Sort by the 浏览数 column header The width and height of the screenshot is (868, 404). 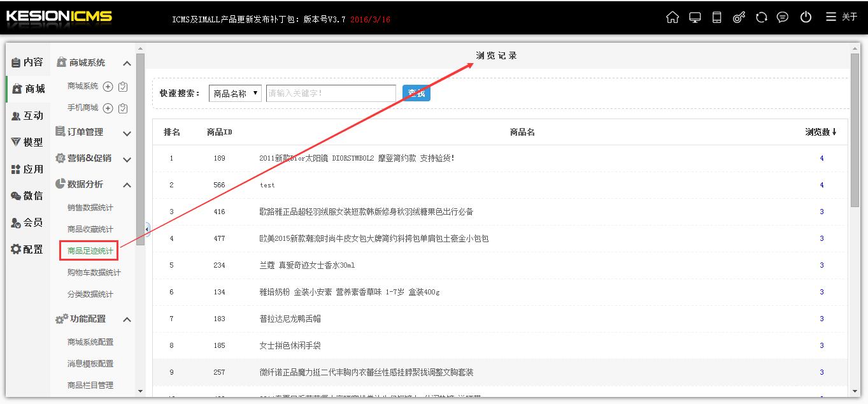[x=821, y=132]
